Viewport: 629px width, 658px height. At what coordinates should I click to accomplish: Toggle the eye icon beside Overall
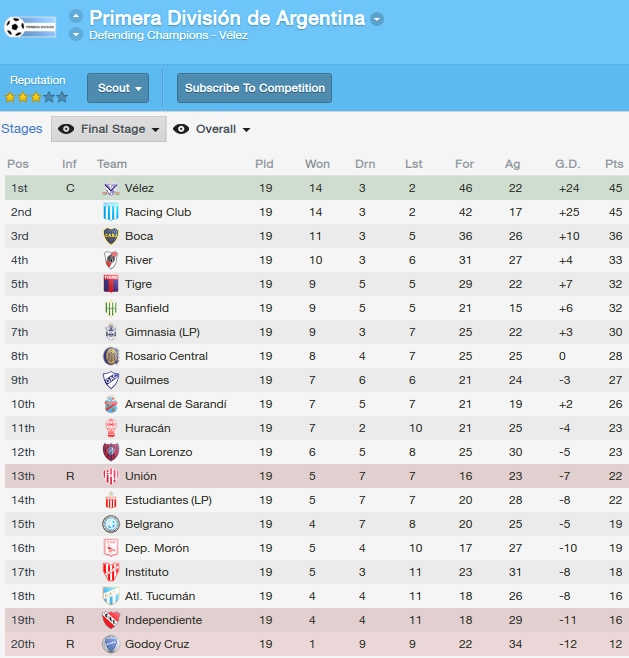(181, 129)
